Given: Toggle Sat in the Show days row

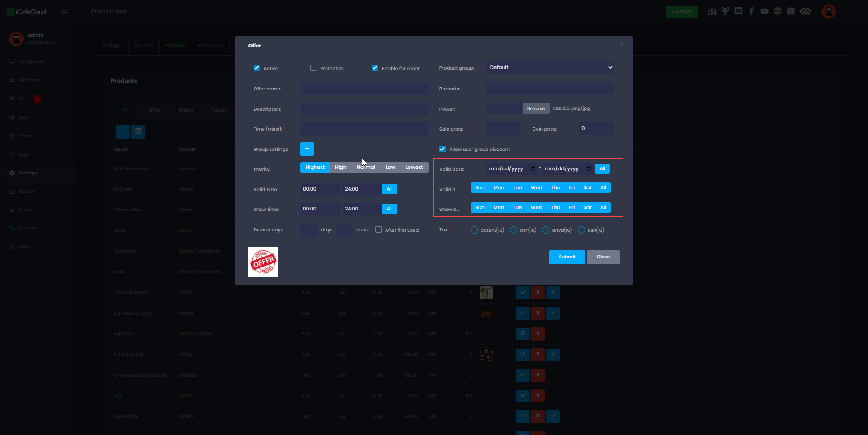Looking at the screenshot, I should [587, 207].
